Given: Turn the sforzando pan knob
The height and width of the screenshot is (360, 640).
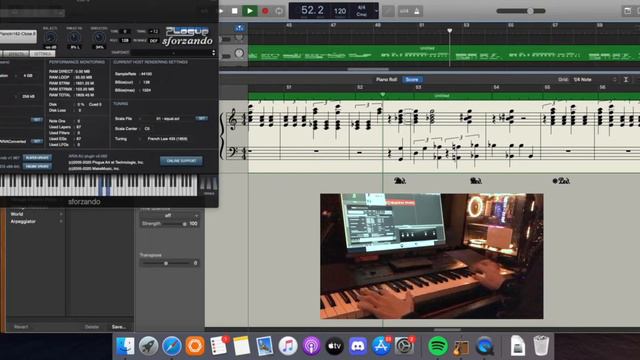Looking at the screenshot, I should click(x=74, y=38).
